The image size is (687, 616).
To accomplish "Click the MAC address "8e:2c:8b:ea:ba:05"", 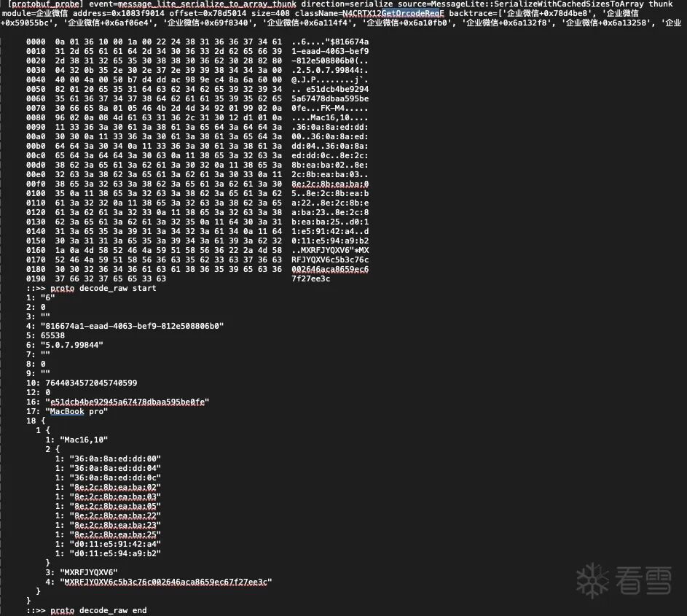I will [115, 506].
